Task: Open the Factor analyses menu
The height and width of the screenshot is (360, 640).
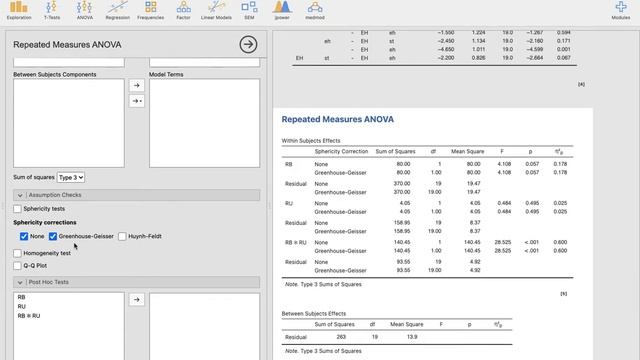Action: point(183,10)
